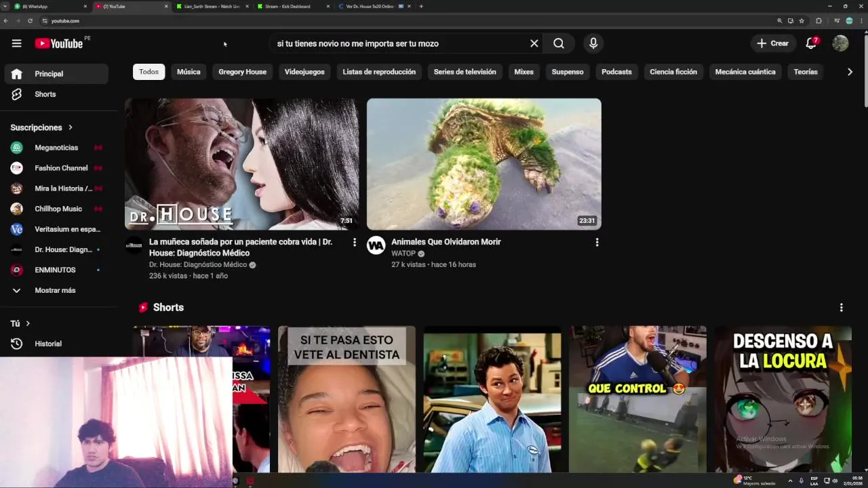868x488 pixels.
Task: Select the Todos filter chip
Action: tap(149, 72)
